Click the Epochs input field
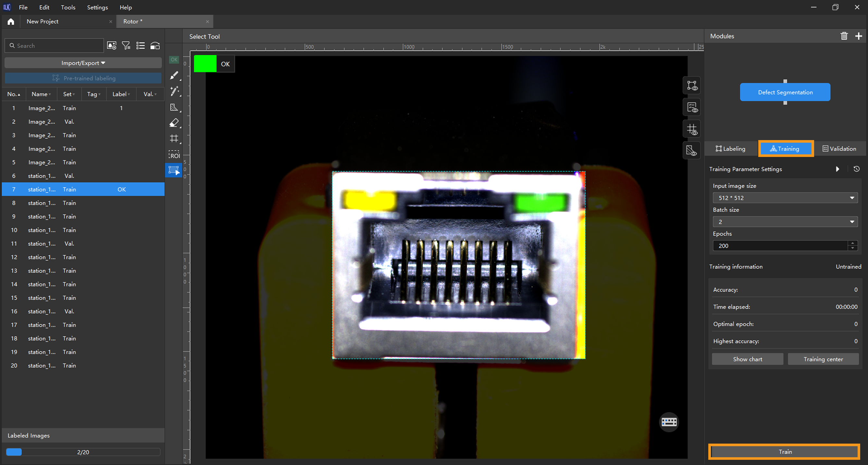The width and height of the screenshot is (868, 465). click(x=780, y=246)
